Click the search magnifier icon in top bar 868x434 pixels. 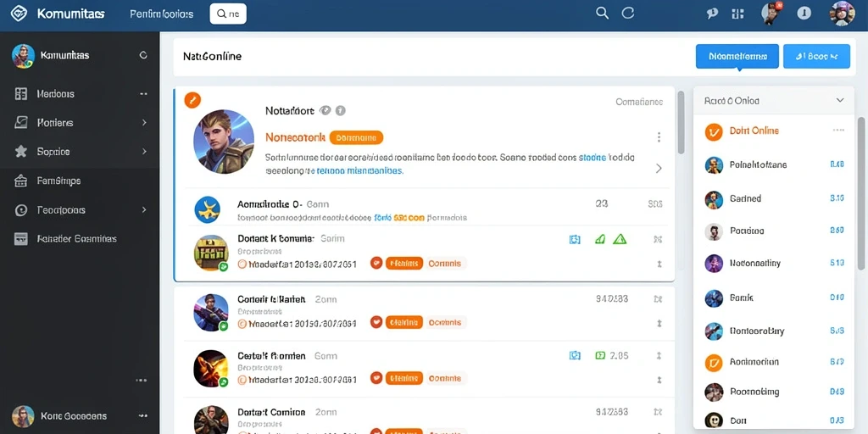coord(603,14)
